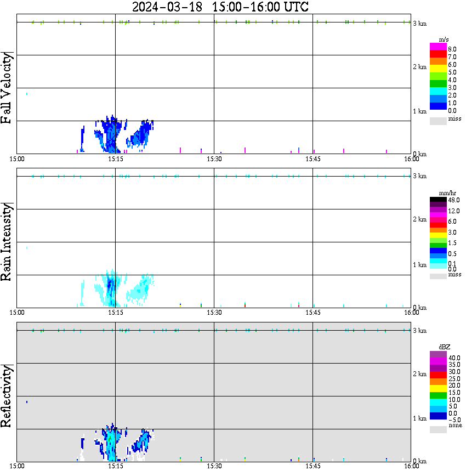
Task: Pick the cyan 2.0 m/s legend swatch
Action: point(438,91)
